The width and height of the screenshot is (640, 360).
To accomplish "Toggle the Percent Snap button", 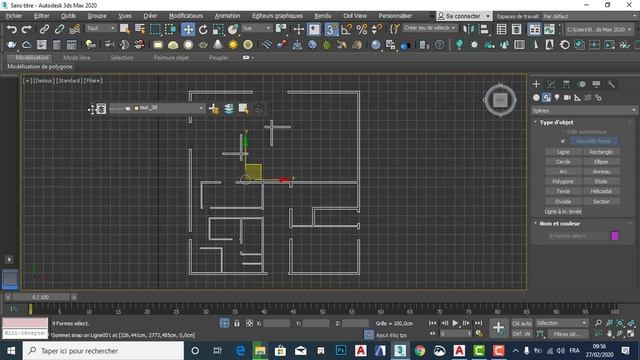I will click(362, 29).
